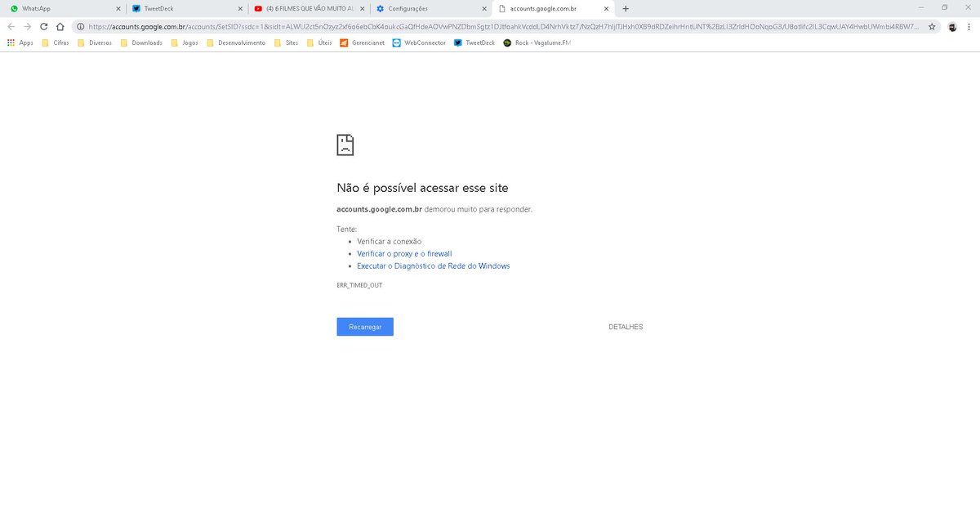
Task: Open the Sites bookmark folder
Action: [x=286, y=42]
